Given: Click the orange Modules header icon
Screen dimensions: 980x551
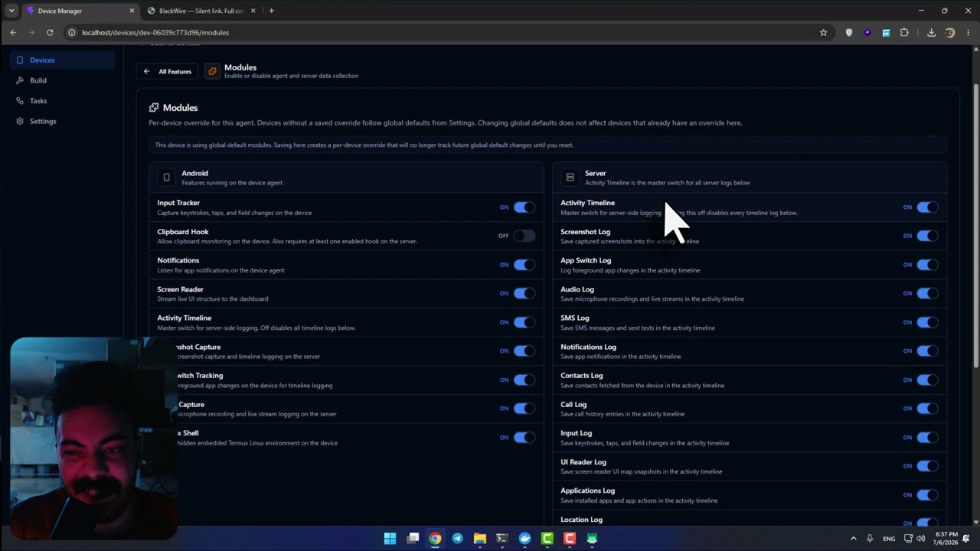Looking at the screenshot, I should pos(212,71).
